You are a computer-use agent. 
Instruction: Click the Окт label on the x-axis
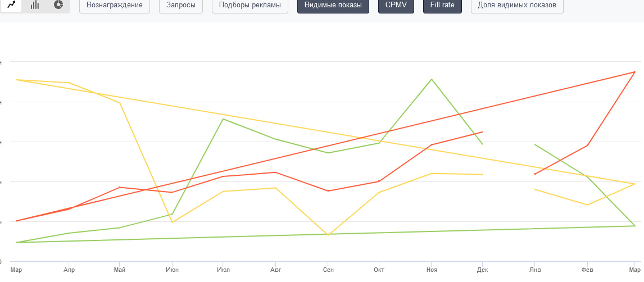tap(379, 270)
